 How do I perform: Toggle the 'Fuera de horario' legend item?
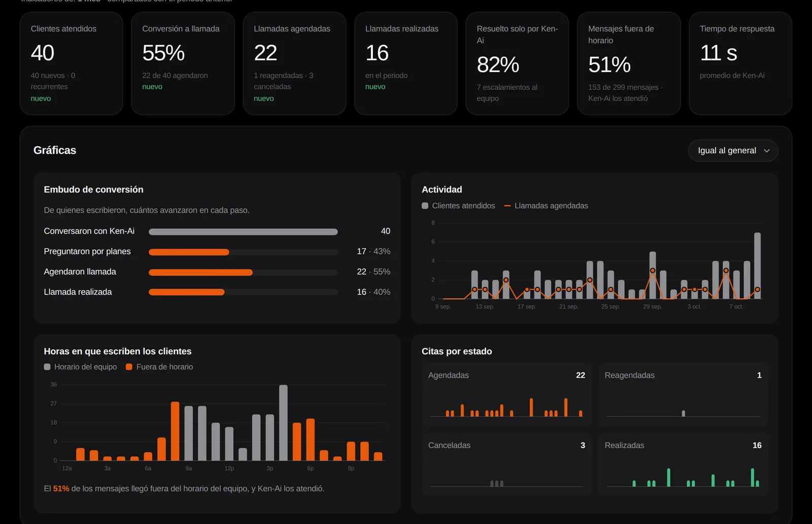(159, 367)
